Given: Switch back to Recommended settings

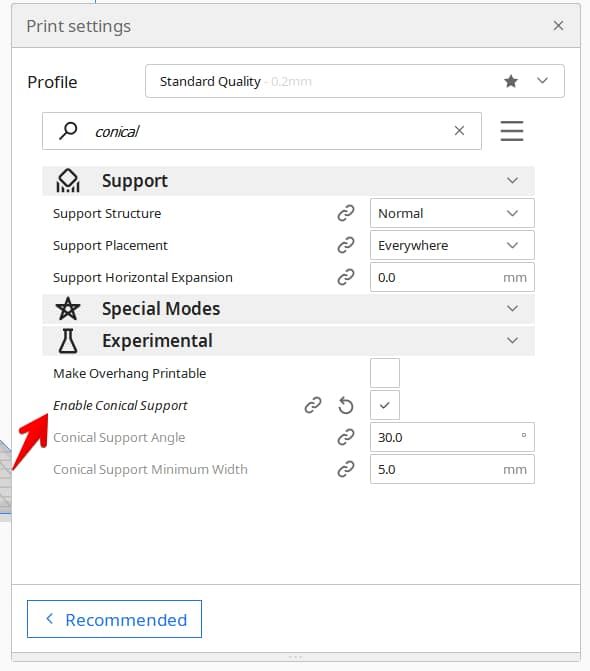Looking at the screenshot, I should pos(114,619).
